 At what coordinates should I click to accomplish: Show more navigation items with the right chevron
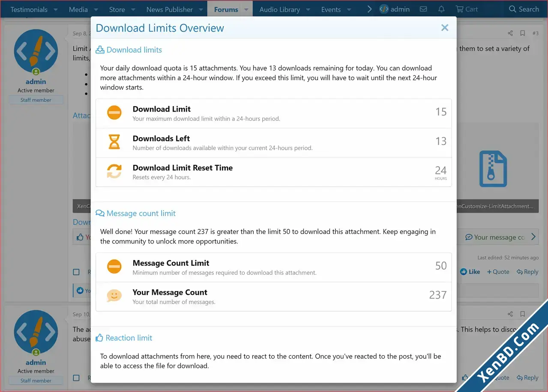[369, 9]
